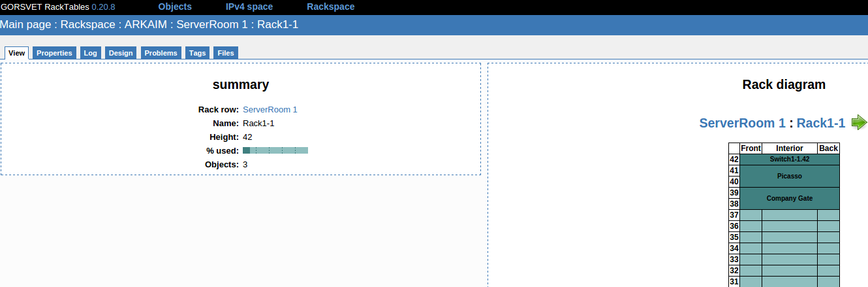Open ServerRoom 1 link in summary
Image resolution: width=868 pixels, height=287 pixels.
click(270, 110)
